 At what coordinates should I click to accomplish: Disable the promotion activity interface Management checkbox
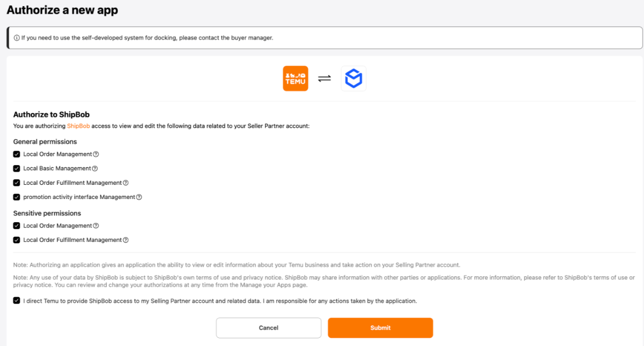[16, 197]
